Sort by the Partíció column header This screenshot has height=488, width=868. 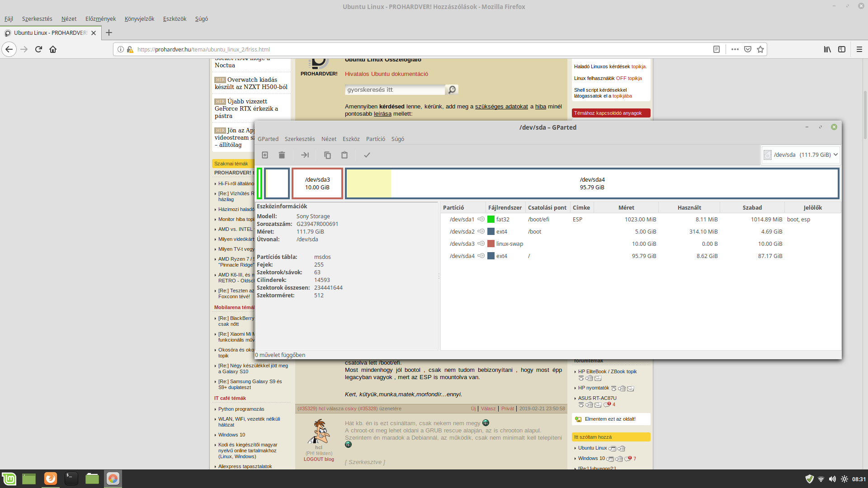click(463, 207)
